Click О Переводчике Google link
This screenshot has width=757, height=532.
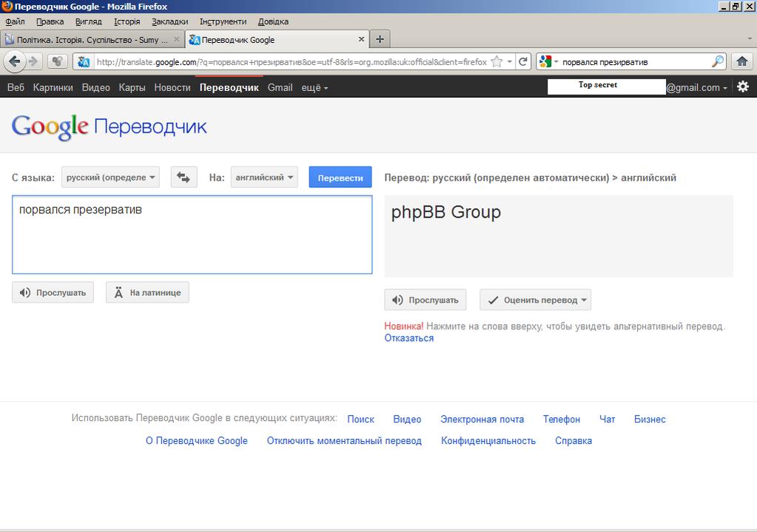197,440
